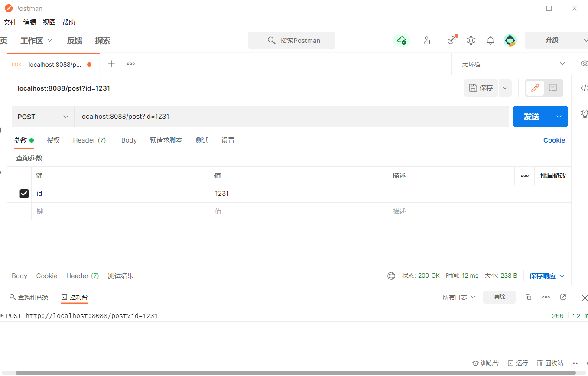
Task: Open the comment icon beside the pencil
Action: point(552,88)
